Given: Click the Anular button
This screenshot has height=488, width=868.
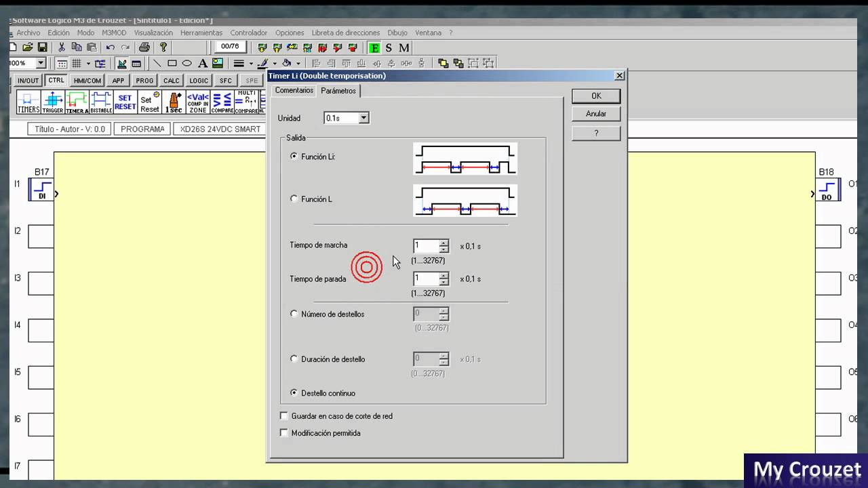Looking at the screenshot, I should coord(596,114).
